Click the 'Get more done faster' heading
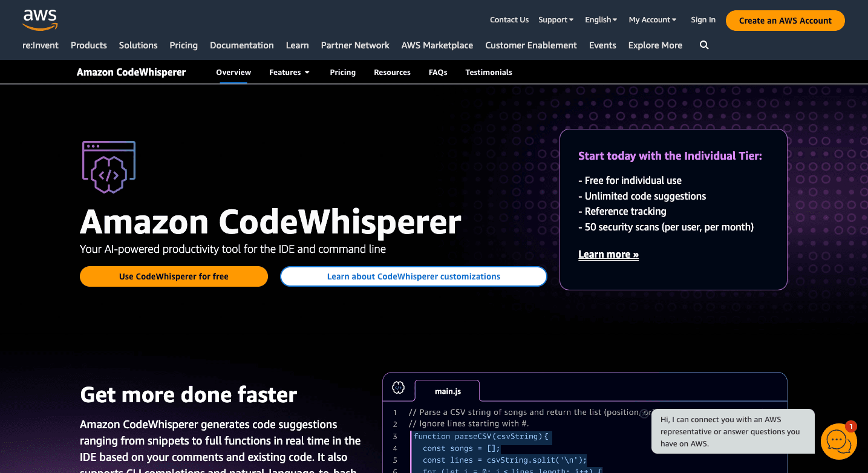Screen dimensions: 868x473 coord(189,394)
